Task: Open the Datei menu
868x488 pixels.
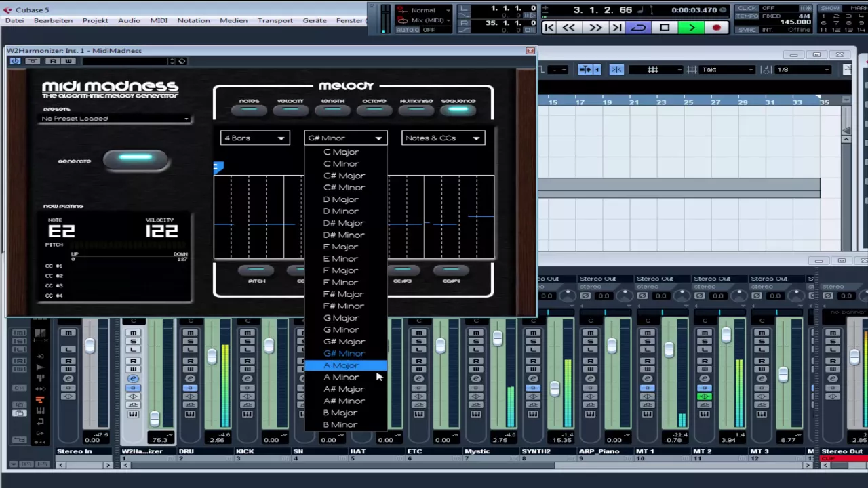Action: [14, 20]
